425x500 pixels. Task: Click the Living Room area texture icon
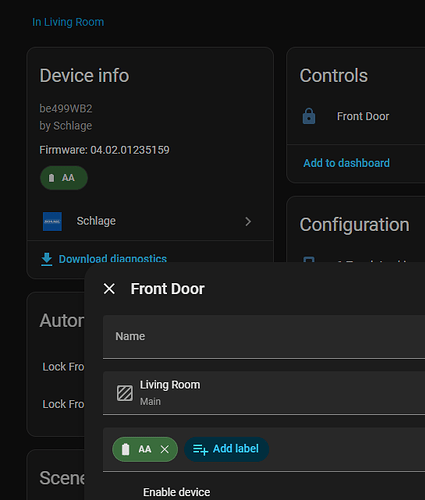coord(125,393)
